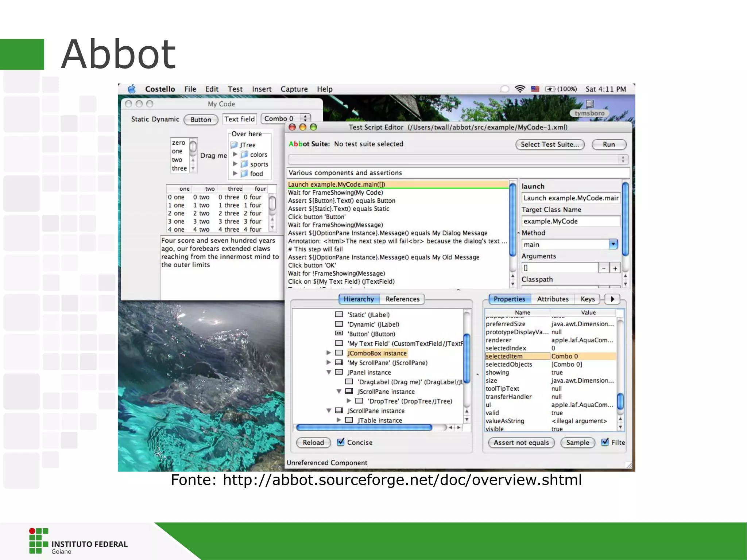Click Button in My Code window
This screenshot has height=560, width=747.
click(201, 120)
